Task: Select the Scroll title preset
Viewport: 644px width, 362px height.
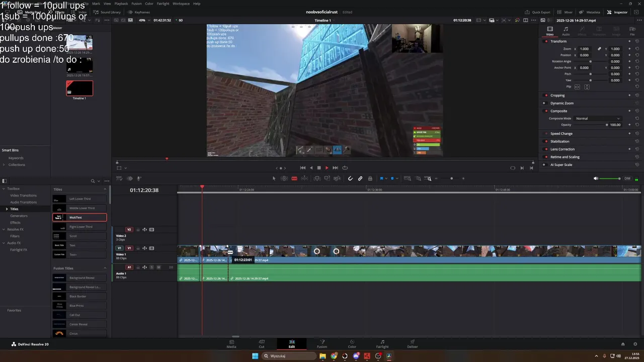Action: point(79,236)
